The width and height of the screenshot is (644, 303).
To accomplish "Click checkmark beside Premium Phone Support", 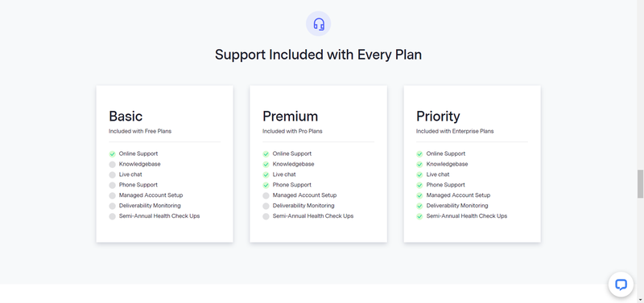I will click(x=266, y=185).
